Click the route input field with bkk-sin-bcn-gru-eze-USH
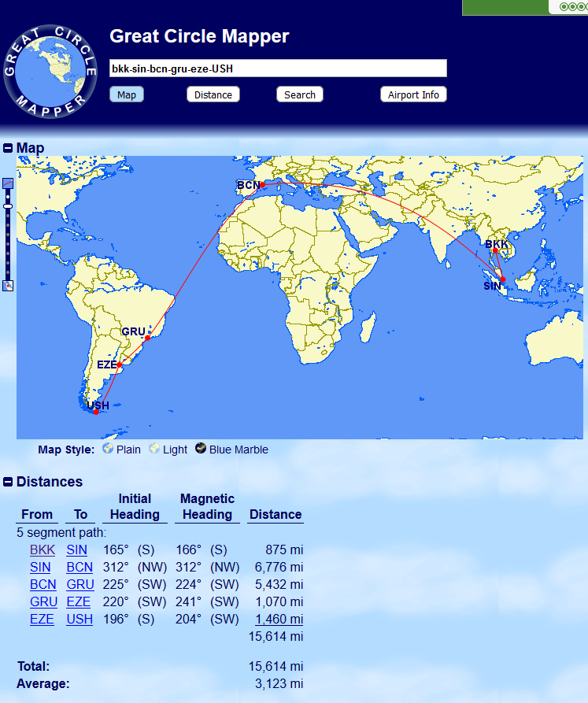The height and width of the screenshot is (703, 588). tap(278, 68)
